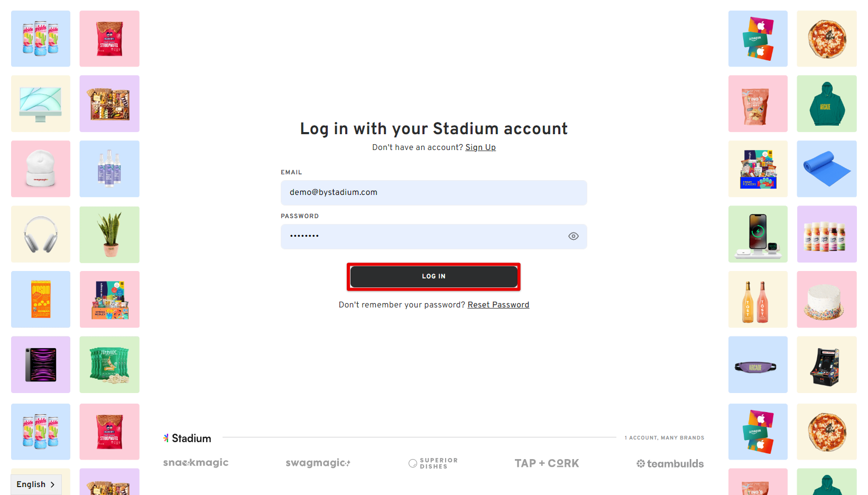
Task: Click the Apple and Amazon gift cards image
Action: click(758, 39)
